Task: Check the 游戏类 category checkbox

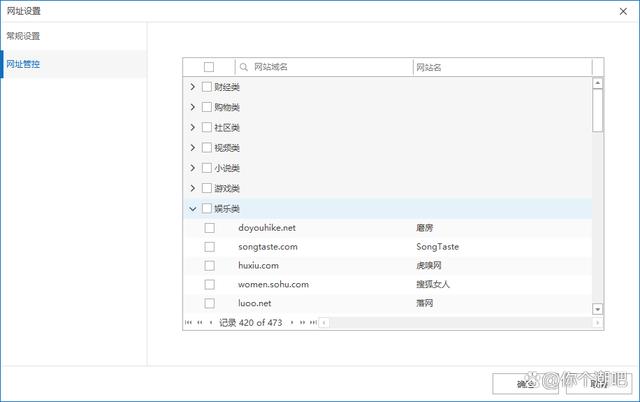Action: (x=207, y=188)
